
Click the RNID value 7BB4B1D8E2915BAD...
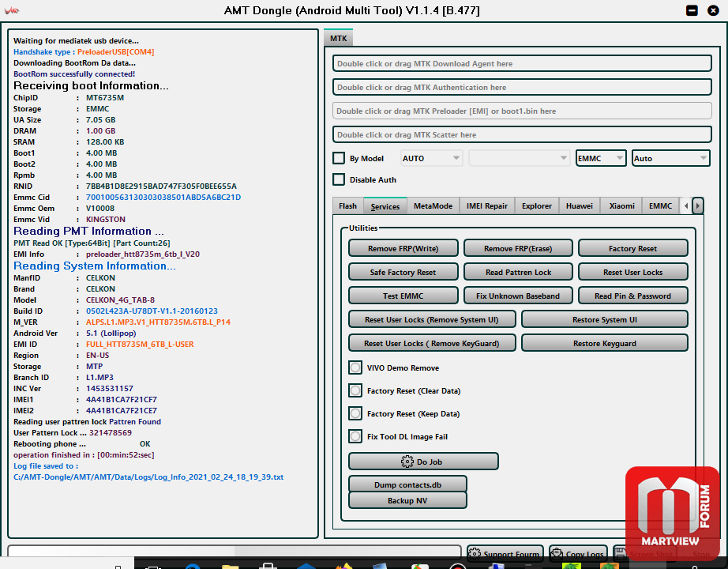point(162,186)
